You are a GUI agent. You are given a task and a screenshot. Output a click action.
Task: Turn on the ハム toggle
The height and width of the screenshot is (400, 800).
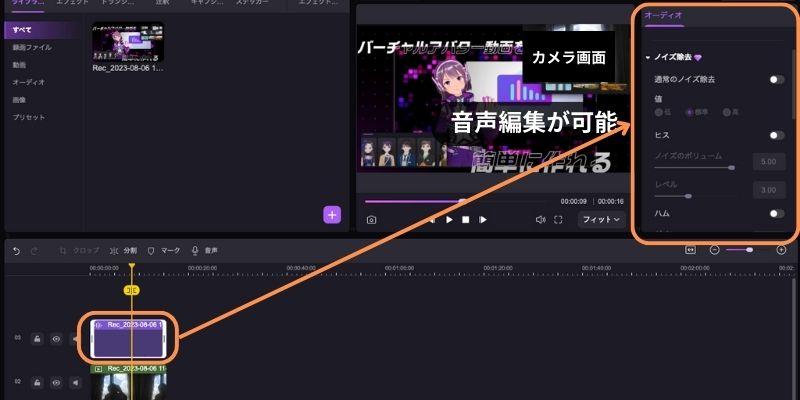point(777,213)
